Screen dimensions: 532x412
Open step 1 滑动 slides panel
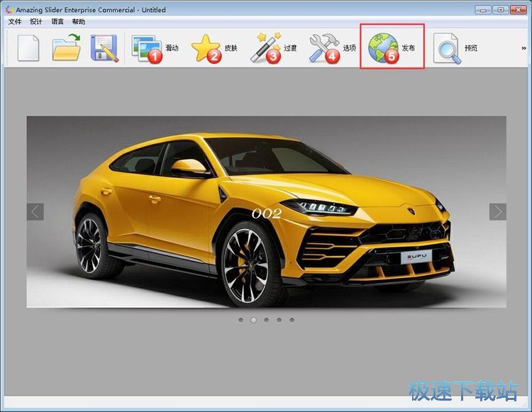[x=155, y=48]
